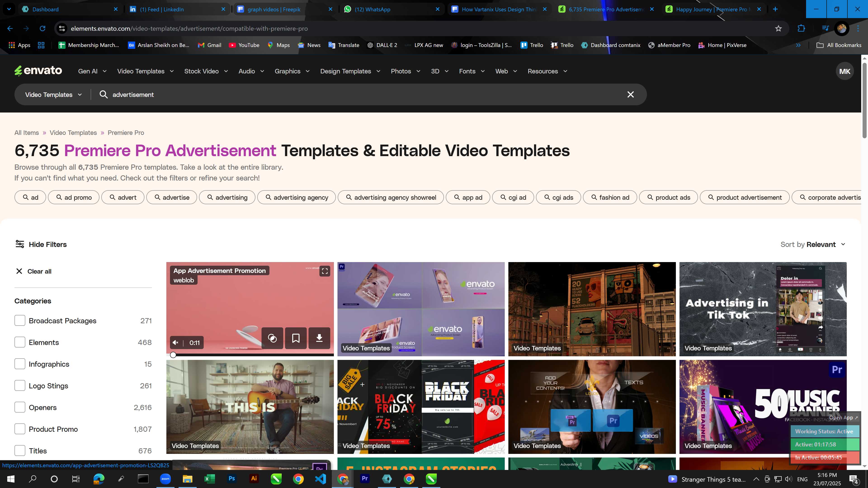The height and width of the screenshot is (488, 868).
Task: Open File Explorer from the taskbar
Action: click(187, 479)
